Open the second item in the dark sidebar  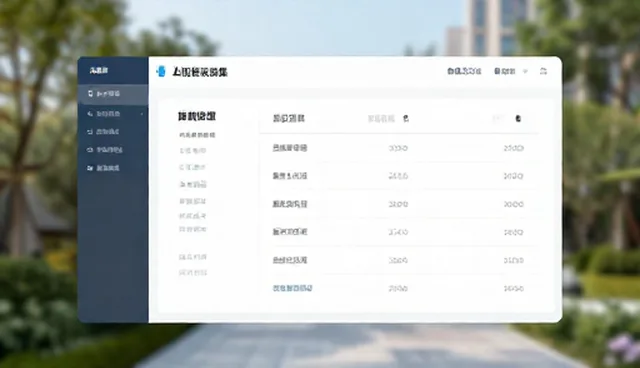[108, 114]
